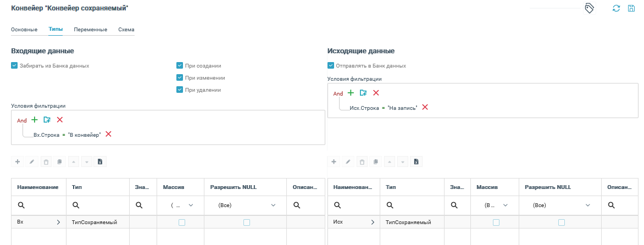Move incoming data row down
The image size is (644, 245).
pyautogui.click(x=87, y=162)
